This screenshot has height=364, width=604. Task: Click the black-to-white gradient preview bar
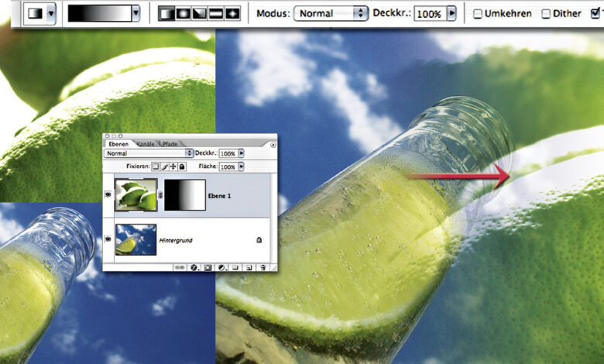tap(100, 13)
